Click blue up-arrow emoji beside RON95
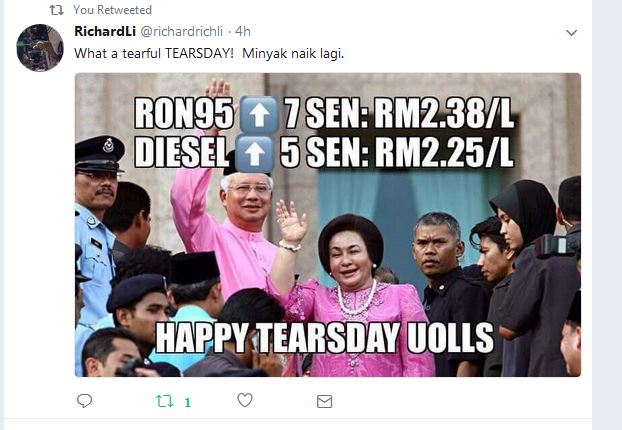Image resolution: width=622 pixels, height=430 pixels. coord(259,114)
